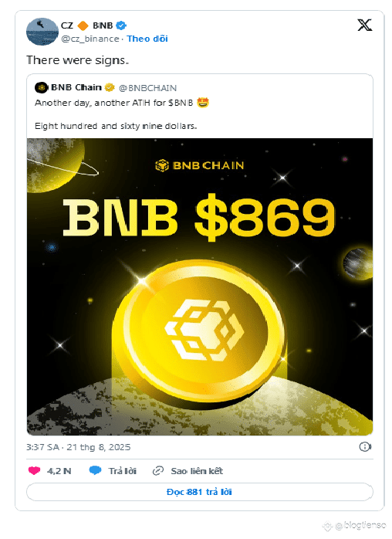This screenshot has width=392, height=539.
Task: Click the 'Đọc 881 trả lời' button
Action: [200, 492]
